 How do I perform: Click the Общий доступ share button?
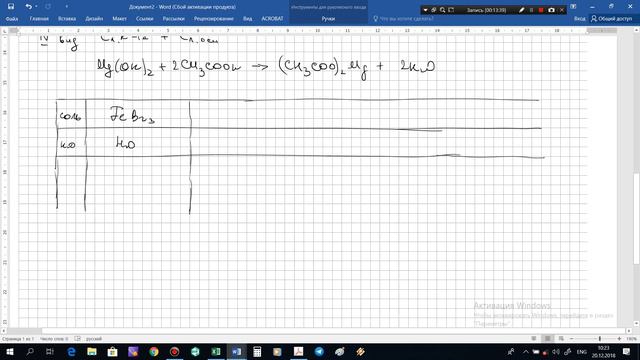point(611,18)
